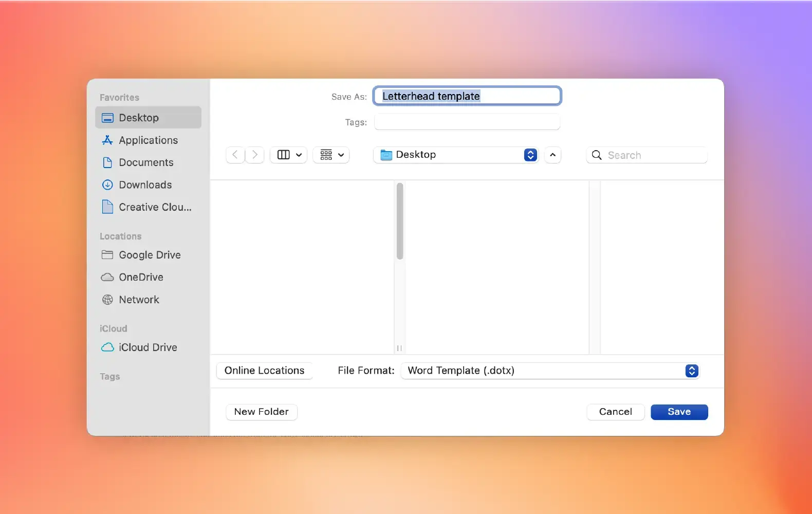Viewport: 812px width, 514px height.
Task: Select iCloud Drive in sidebar
Action: (x=148, y=347)
